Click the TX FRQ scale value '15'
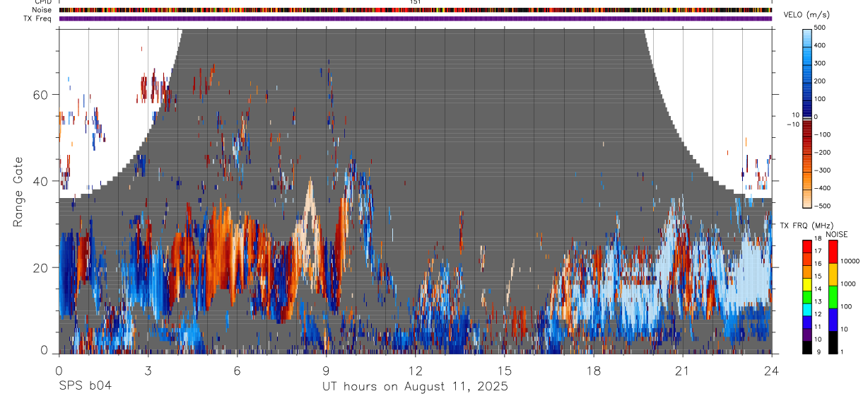 coord(818,277)
